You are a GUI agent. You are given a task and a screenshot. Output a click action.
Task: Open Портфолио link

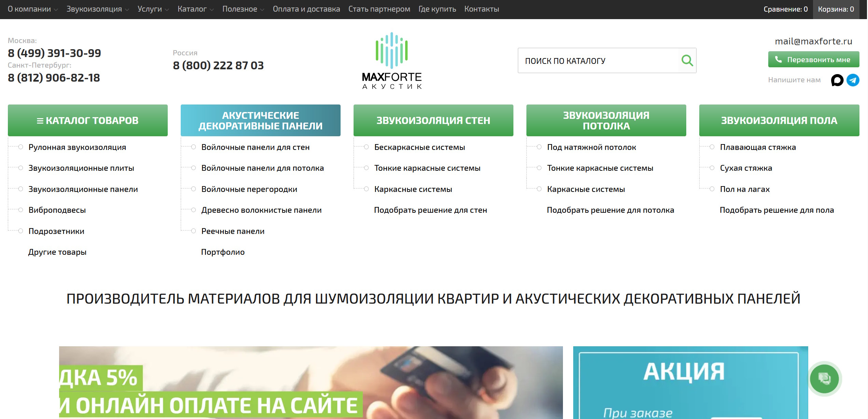(x=223, y=252)
